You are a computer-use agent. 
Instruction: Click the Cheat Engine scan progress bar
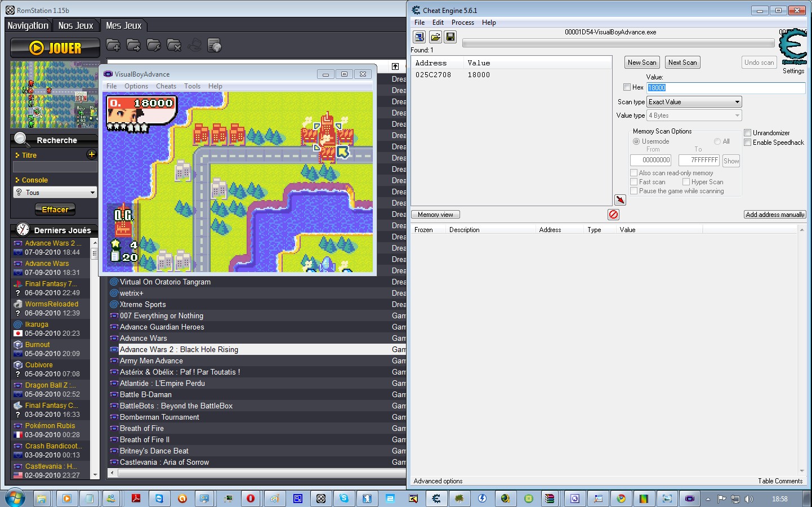(x=618, y=43)
